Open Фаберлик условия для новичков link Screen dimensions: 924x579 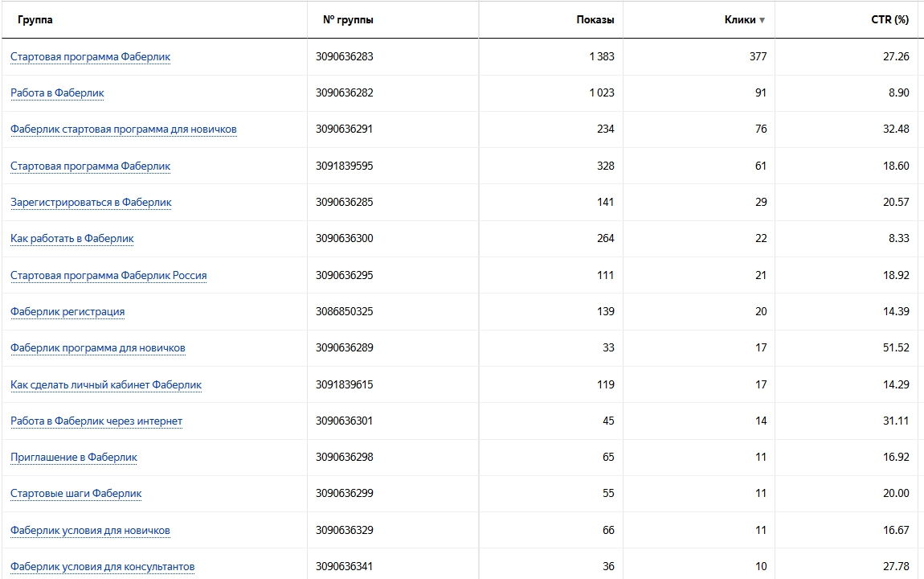(90, 531)
